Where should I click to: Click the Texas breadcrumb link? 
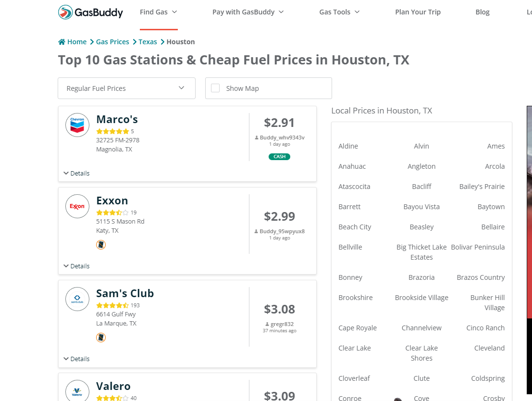(x=148, y=42)
